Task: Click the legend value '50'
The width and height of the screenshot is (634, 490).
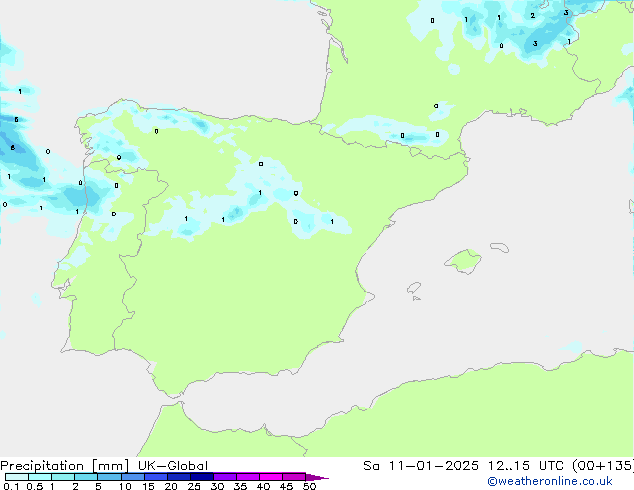Action: point(309,486)
